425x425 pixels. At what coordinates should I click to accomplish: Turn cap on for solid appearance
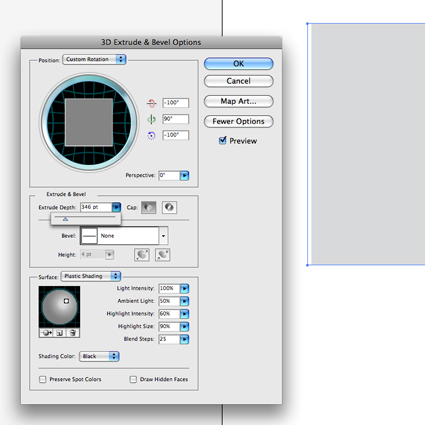(149, 207)
